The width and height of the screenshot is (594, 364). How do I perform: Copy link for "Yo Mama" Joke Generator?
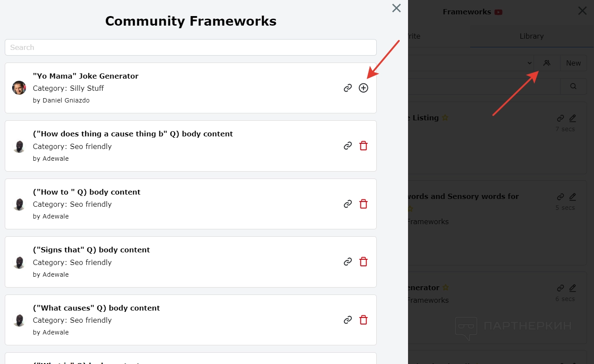(348, 88)
